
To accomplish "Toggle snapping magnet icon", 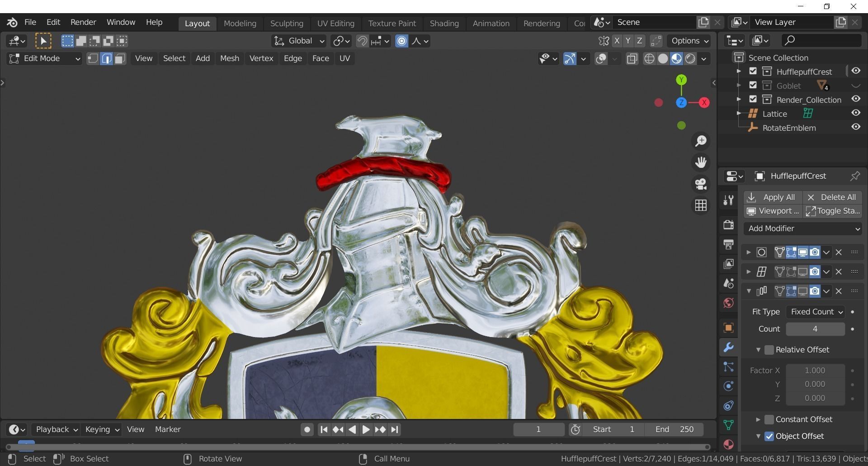I will coord(362,41).
